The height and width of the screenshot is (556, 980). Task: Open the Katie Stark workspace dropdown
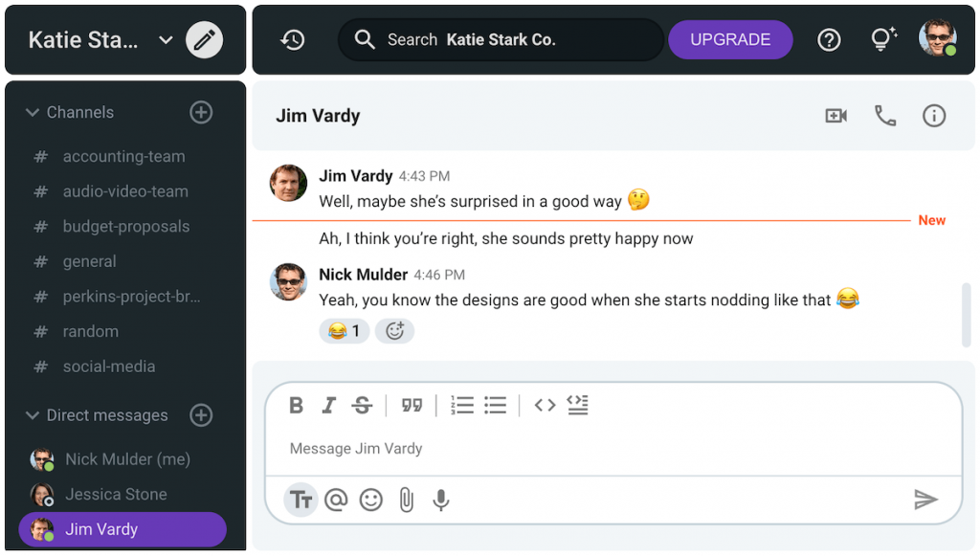pyautogui.click(x=166, y=40)
